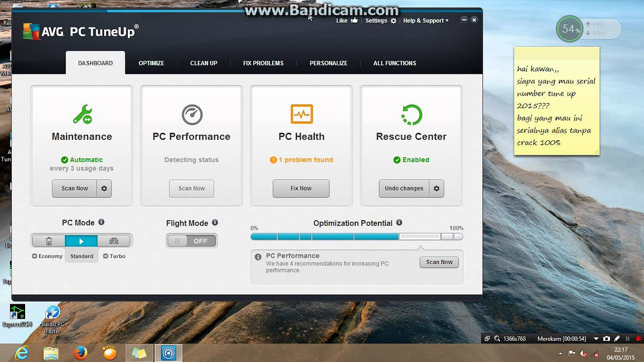Image resolution: width=644 pixels, height=362 pixels.
Task: Toggle the Flight Mode OFF switch
Action: [192, 241]
